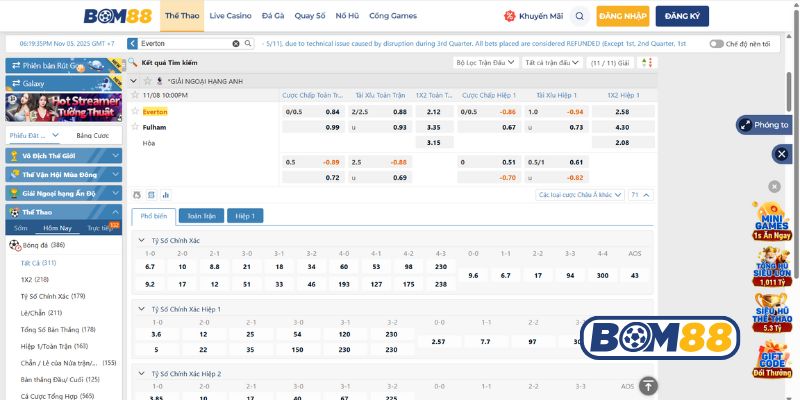Open the Bộ Lọc Trận Đấu dropdown
800x400 pixels.
(483, 62)
